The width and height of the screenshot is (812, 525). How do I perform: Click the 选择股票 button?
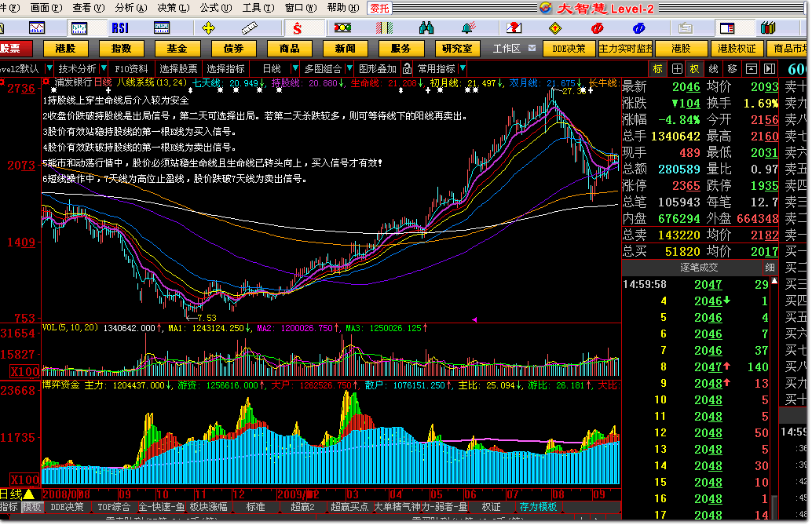pos(178,68)
